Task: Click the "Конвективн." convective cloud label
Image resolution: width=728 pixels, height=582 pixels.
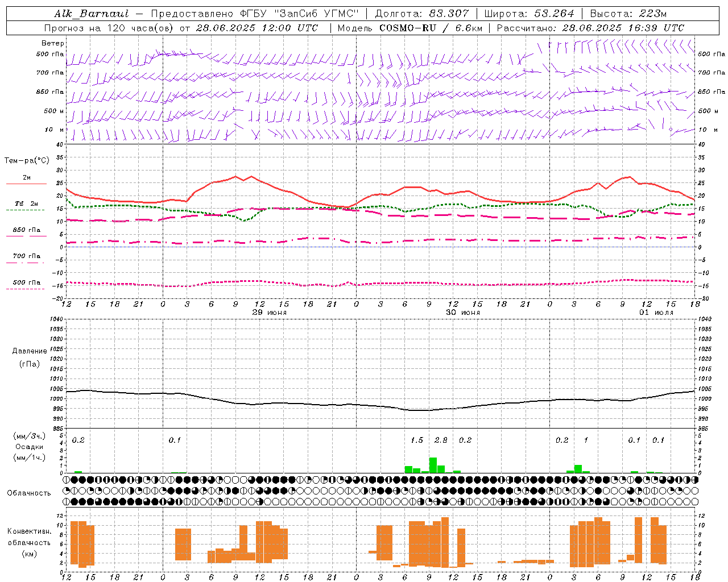Action: 30,531
